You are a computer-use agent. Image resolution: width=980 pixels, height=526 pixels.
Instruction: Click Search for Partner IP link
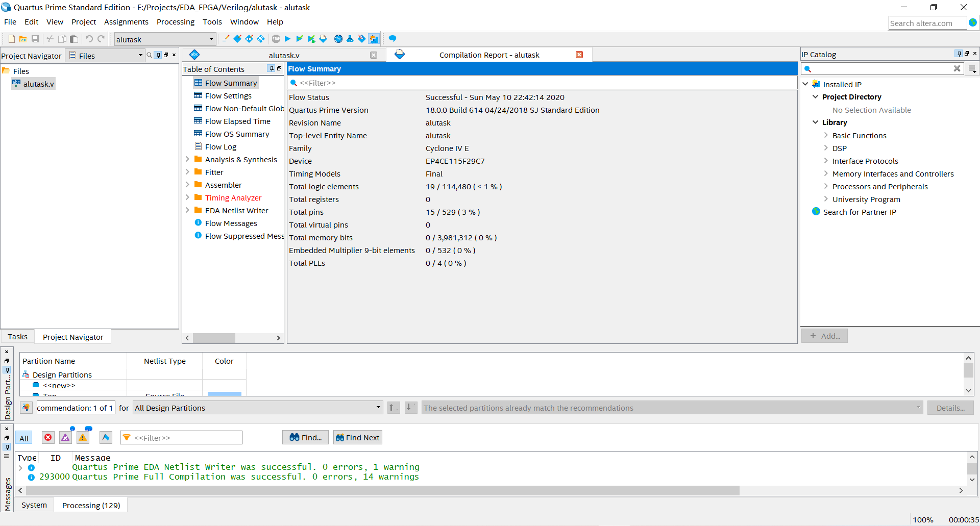(861, 212)
